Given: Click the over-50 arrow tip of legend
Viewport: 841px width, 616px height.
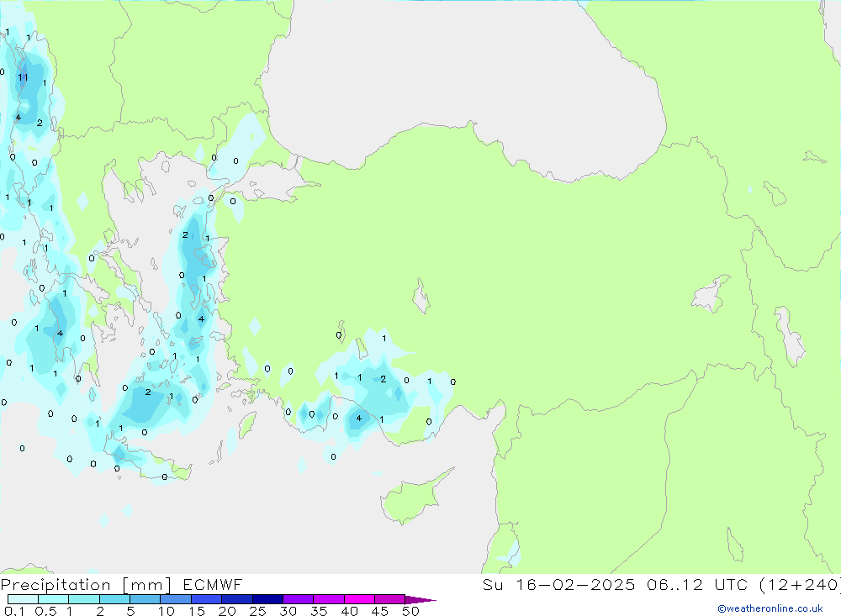Looking at the screenshot, I should click(421, 600).
